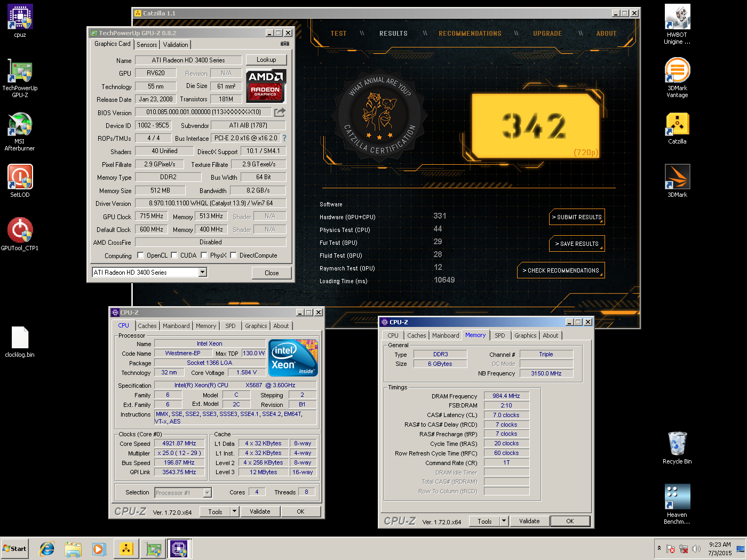Switch to Catzilla taskbar button
Image resolution: width=747 pixels, height=560 pixels.
pyautogui.click(x=126, y=548)
